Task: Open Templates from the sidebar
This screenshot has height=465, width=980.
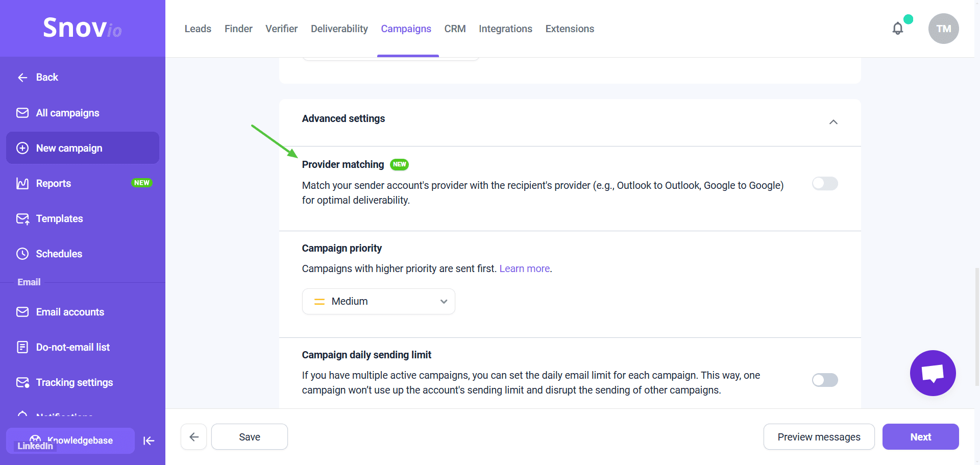Action: (59, 218)
